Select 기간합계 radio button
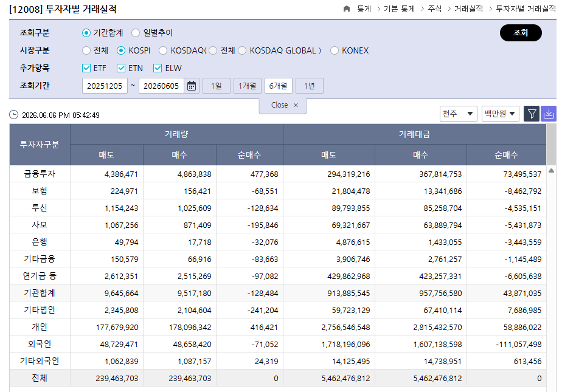 click(x=86, y=33)
